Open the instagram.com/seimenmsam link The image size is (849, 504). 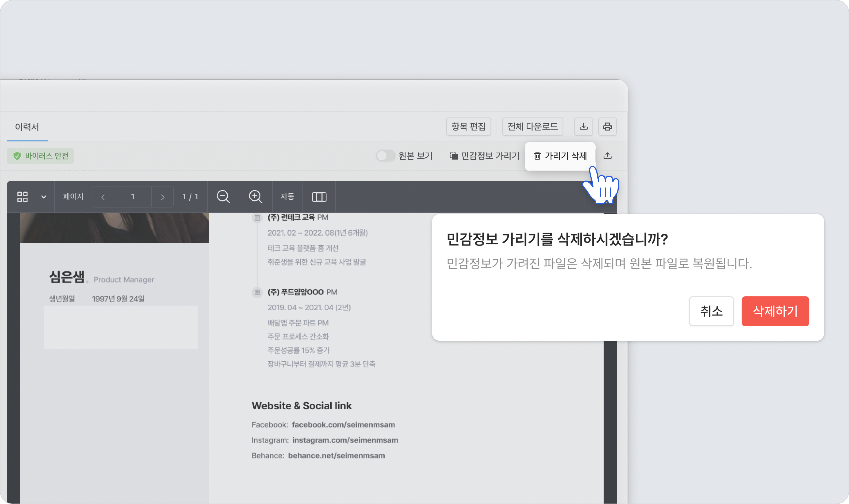point(345,440)
